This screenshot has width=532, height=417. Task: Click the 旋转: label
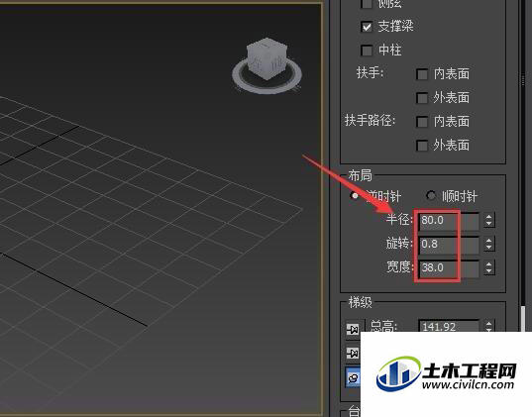[399, 244]
